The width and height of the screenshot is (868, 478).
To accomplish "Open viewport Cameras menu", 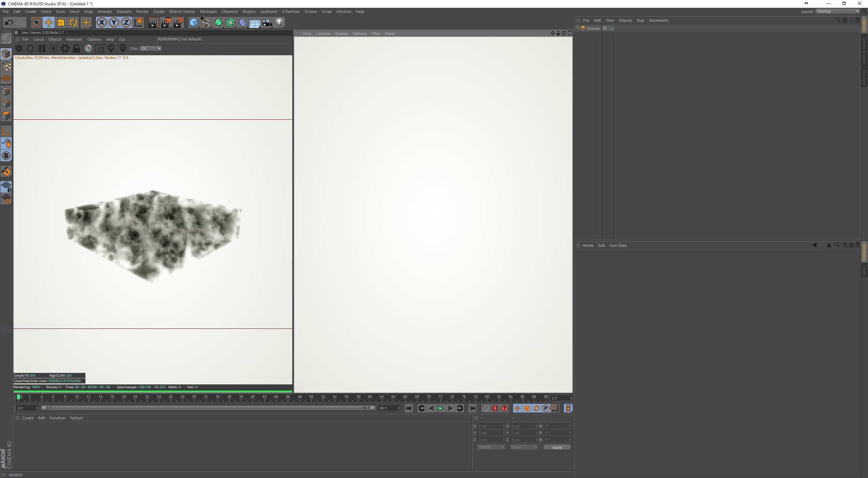I will point(323,34).
